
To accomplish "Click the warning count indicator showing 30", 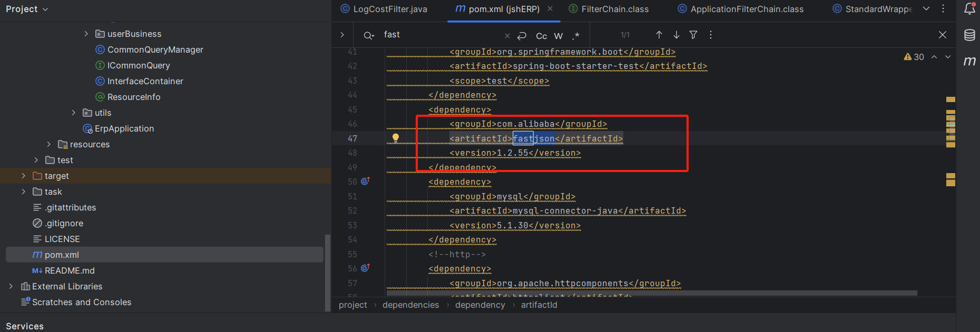I will (x=914, y=57).
